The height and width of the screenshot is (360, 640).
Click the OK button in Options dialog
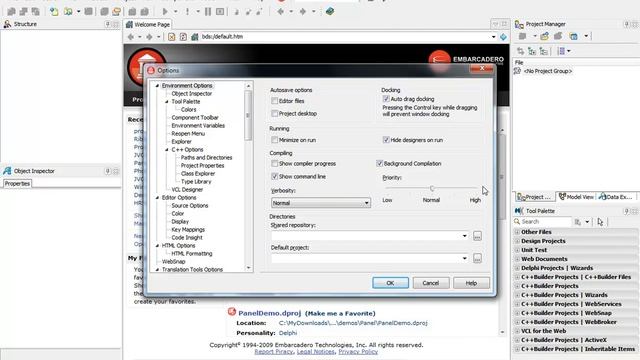[x=390, y=283]
